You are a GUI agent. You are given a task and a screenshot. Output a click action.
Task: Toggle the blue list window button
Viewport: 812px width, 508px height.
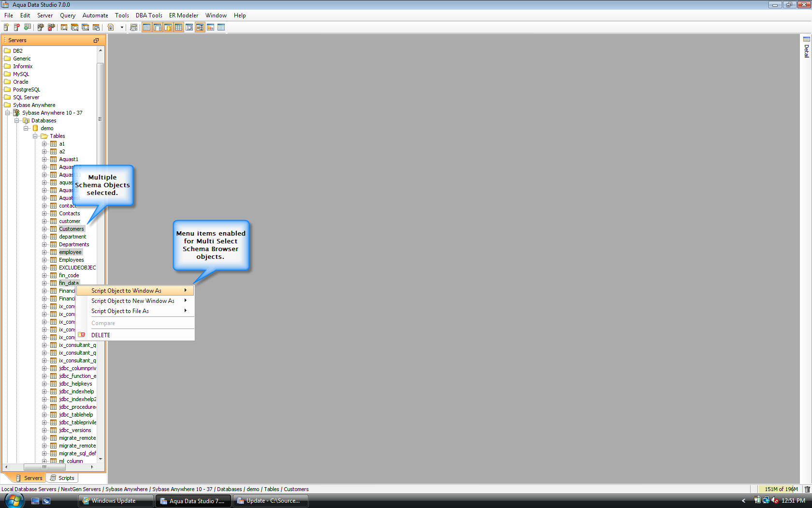coord(221,27)
